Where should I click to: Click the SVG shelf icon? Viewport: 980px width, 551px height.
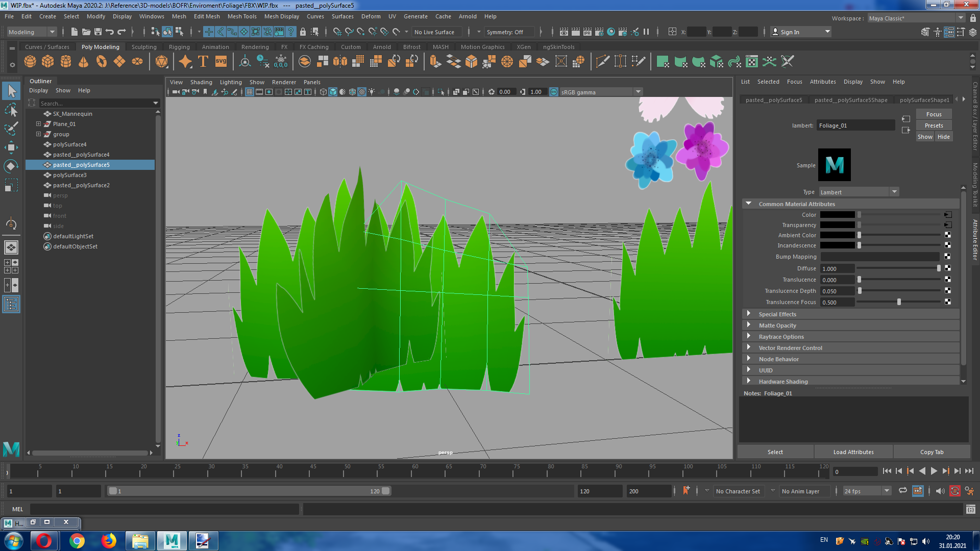(x=220, y=62)
